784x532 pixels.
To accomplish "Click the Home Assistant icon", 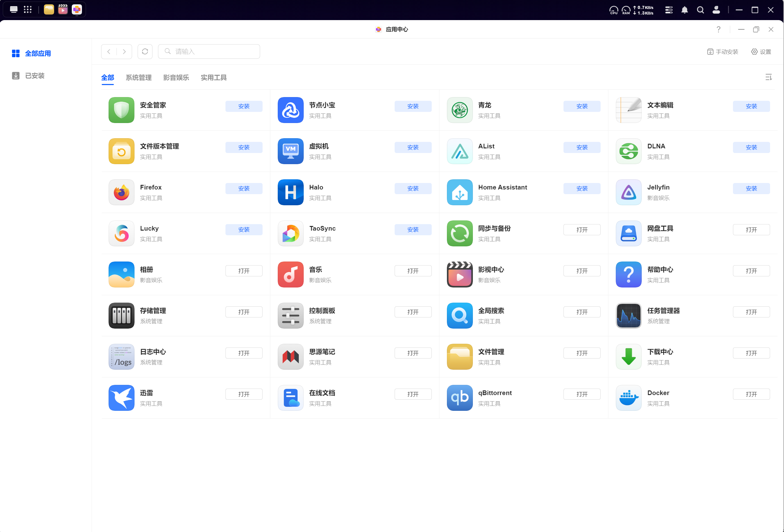I will coord(460,192).
